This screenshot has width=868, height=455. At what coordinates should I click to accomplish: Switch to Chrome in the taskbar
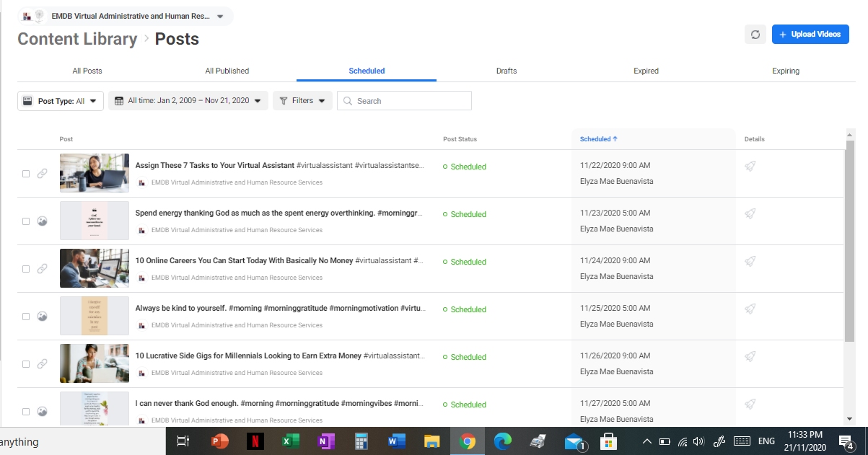(x=468, y=441)
